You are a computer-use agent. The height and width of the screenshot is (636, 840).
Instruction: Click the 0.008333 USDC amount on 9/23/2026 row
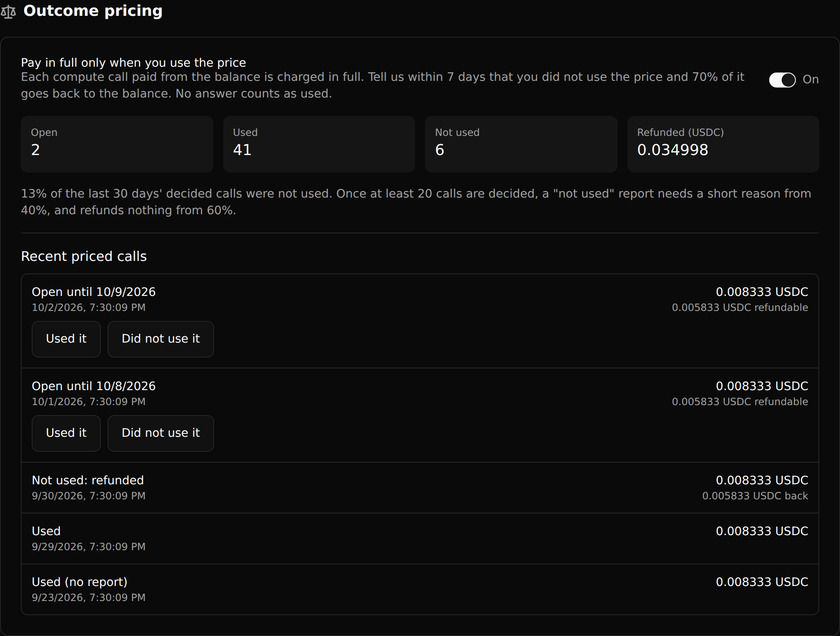[x=762, y=582]
